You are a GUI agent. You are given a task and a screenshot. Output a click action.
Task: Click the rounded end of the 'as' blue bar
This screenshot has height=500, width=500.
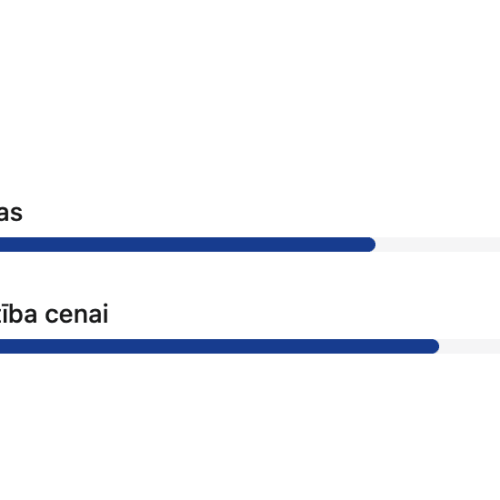point(369,244)
